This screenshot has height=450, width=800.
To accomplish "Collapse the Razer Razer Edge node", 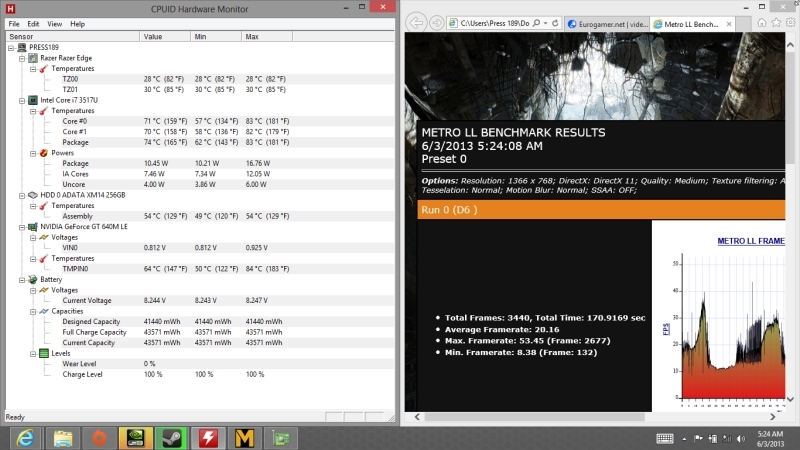I will [22, 58].
